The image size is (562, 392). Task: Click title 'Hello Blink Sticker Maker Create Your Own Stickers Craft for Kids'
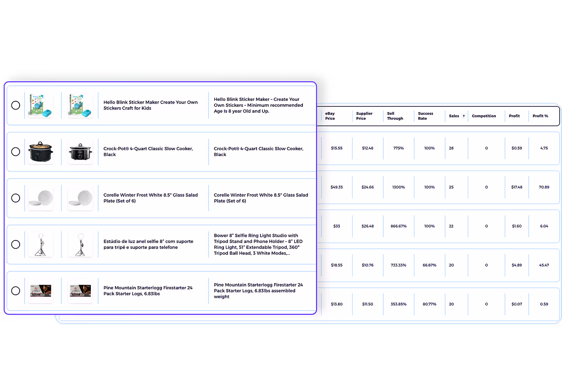point(151,105)
